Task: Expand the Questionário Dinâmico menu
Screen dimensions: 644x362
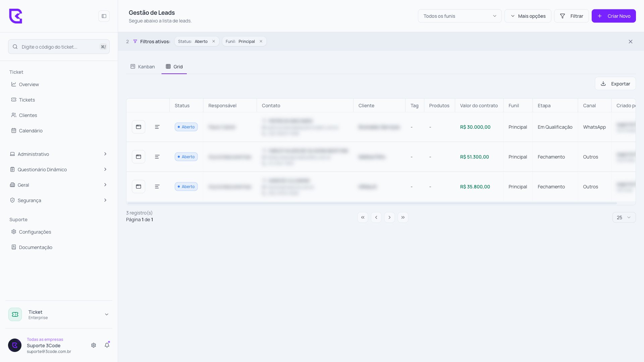Action: pos(59,170)
